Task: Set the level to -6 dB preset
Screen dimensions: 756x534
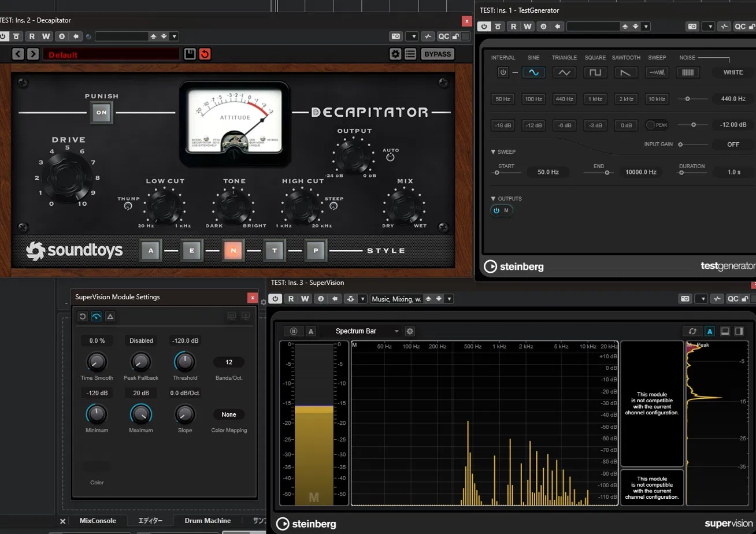Action: click(x=565, y=125)
